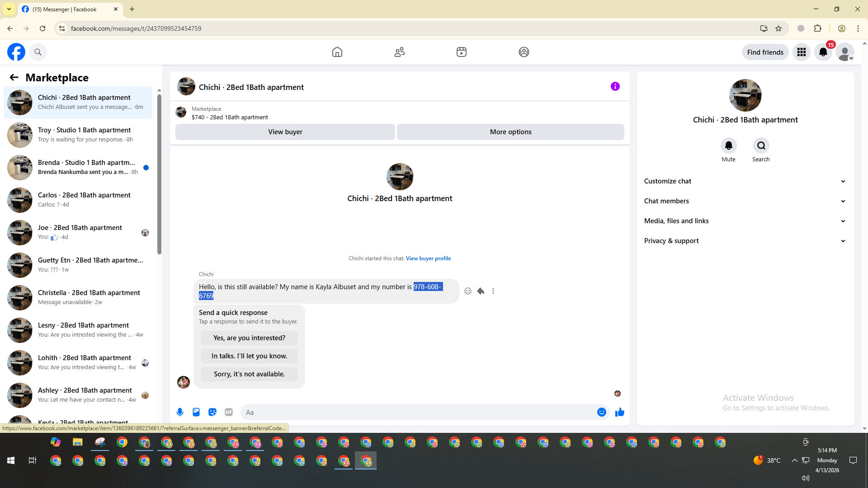Click the Find friends button
Screen dimensions: 868x488
[x=765, y=52]
